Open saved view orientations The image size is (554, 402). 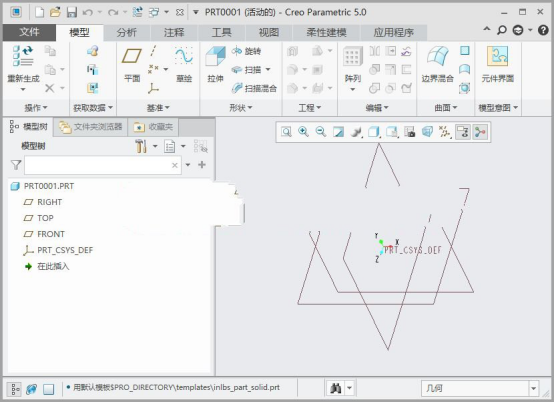click(x=392, y=132)
